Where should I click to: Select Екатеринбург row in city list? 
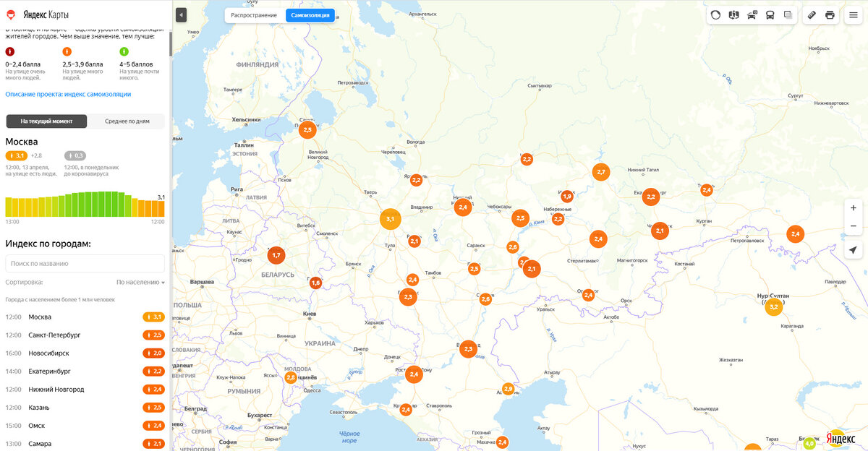pos(85,371)
